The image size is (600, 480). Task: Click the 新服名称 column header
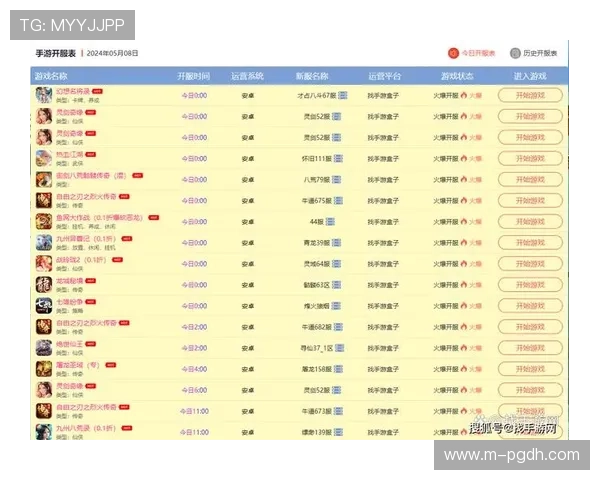(x=312, y=76)
